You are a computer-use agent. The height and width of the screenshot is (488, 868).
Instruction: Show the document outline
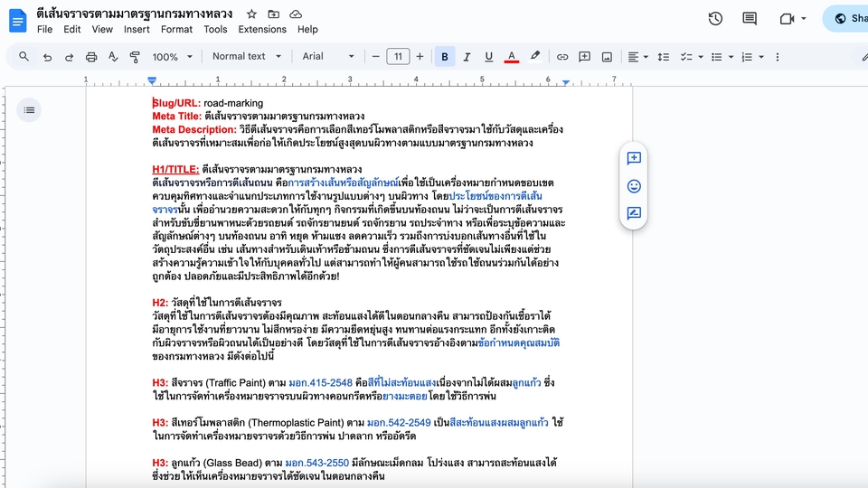[29, 110]
